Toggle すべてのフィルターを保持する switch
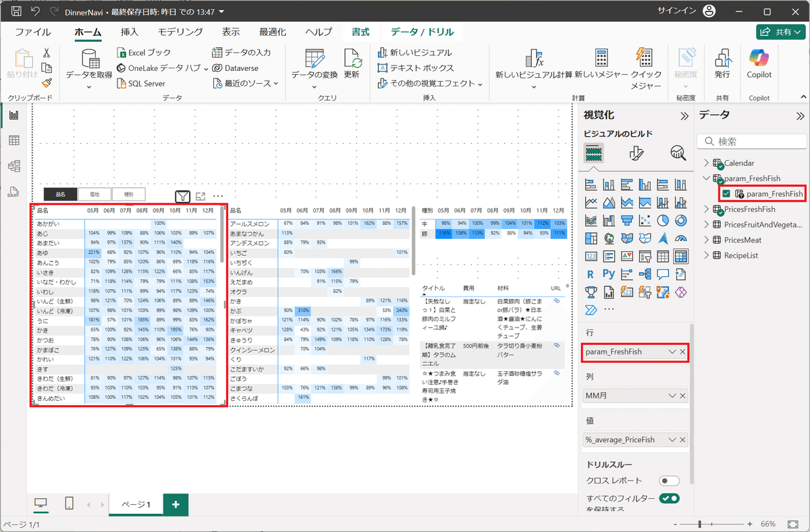This screenshot has height=532, width=810. (x=669, y=498)
